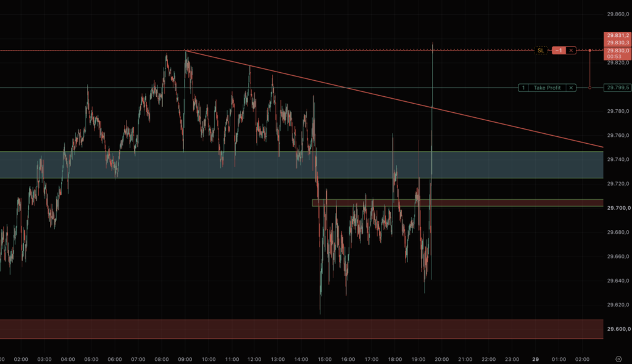632x364 pixels.
Task: Select the blue-gray rectangle zone
Action: (x=301, y=165)
